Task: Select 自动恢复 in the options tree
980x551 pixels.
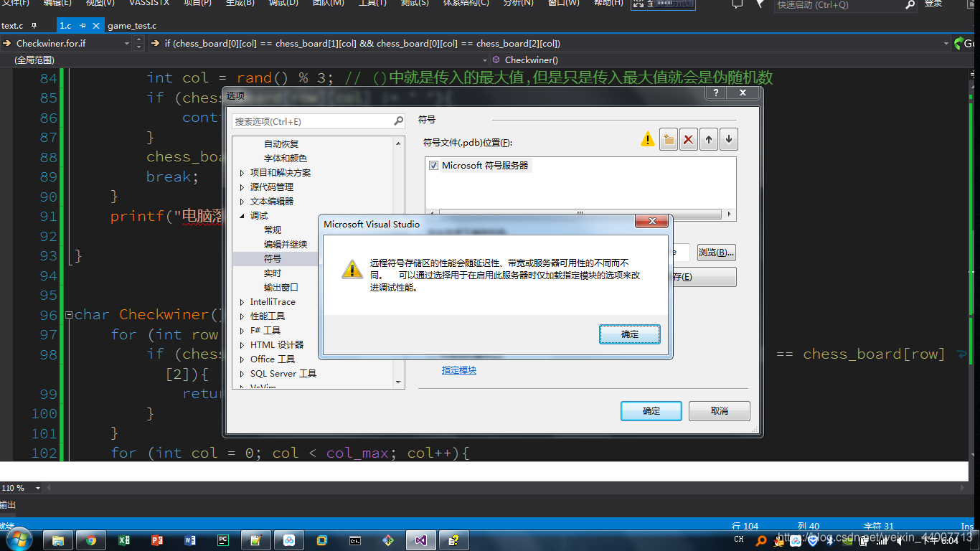Action: click(281, 144)
